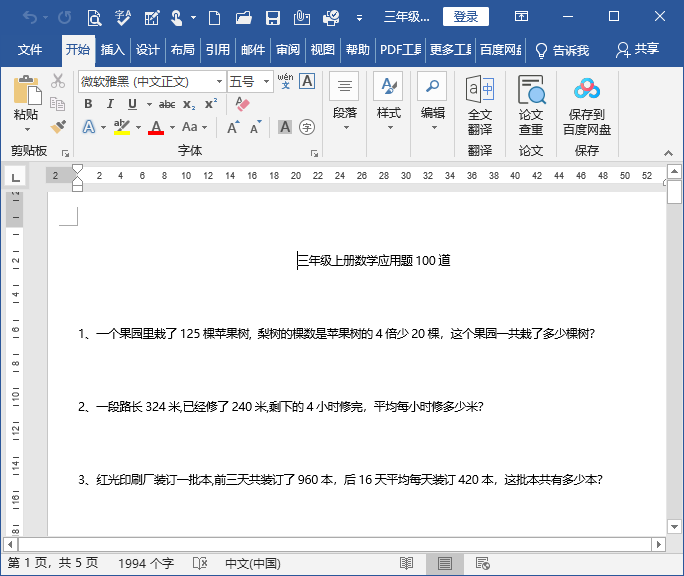
Task: Run paper plagiarism check (论文查重)
Action: (531, 106)
